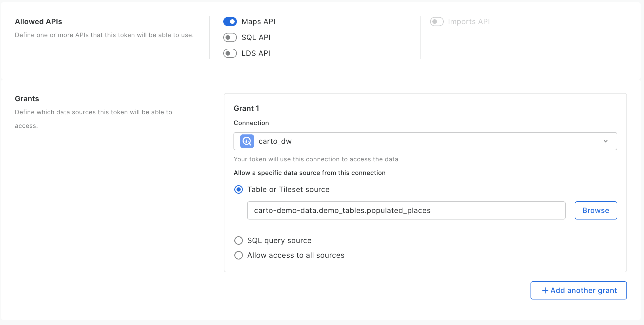Click the chevron arrow in Connection field
Screen dimensions: 644x325
[x=605, y=141]
